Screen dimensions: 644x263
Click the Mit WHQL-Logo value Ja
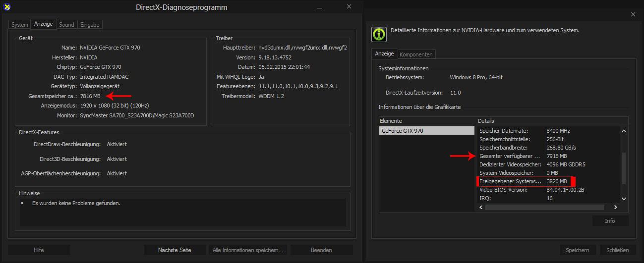261,77
